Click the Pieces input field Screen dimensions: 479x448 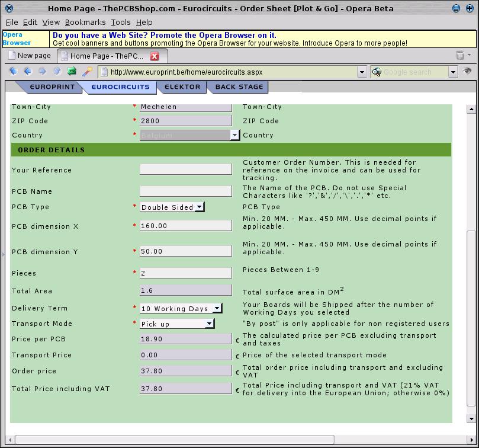186,273
